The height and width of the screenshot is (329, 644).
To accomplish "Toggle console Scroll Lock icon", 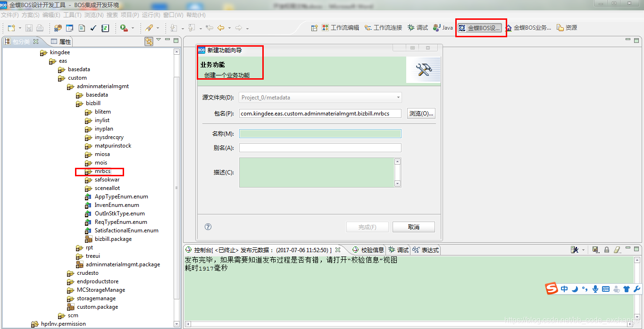I will click(607, 250).
